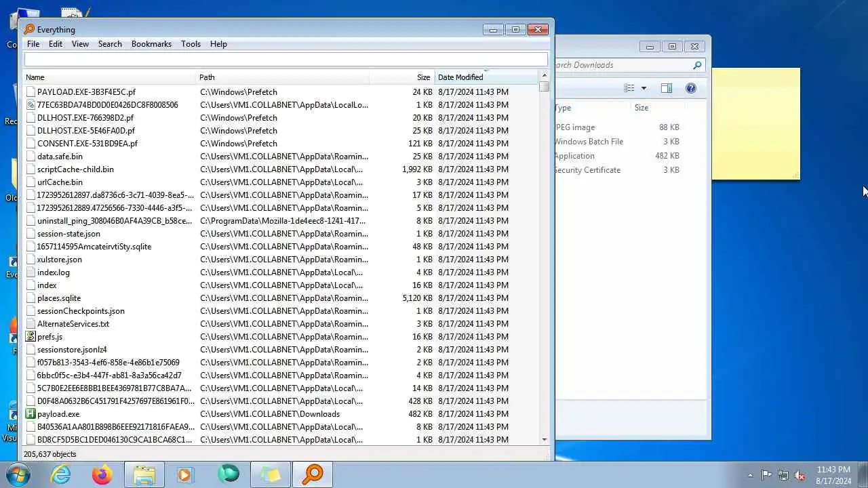Select the AlternateServices.txt file

(73, 323)
